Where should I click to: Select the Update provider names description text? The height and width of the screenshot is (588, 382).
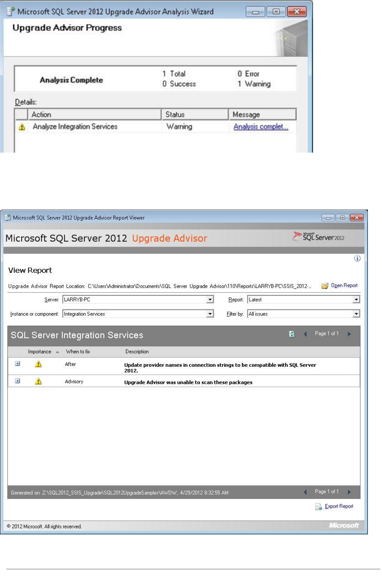point(220,368)
